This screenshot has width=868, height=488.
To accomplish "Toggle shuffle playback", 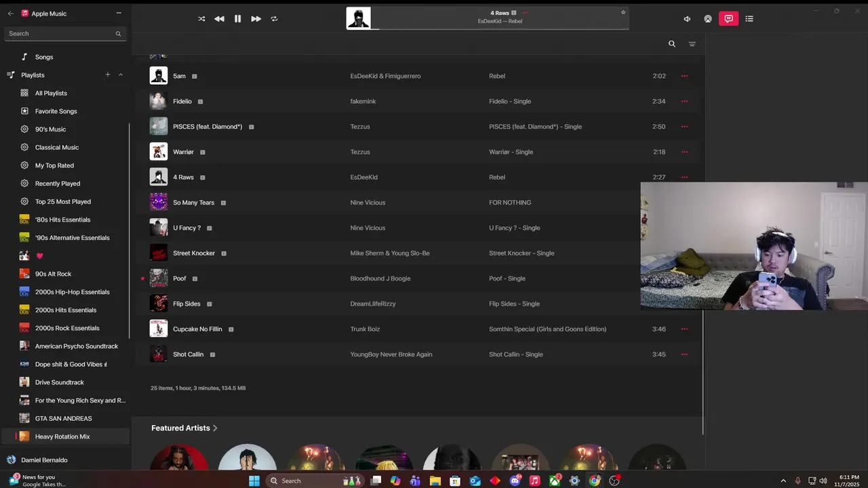I will (x=201, y=19).
